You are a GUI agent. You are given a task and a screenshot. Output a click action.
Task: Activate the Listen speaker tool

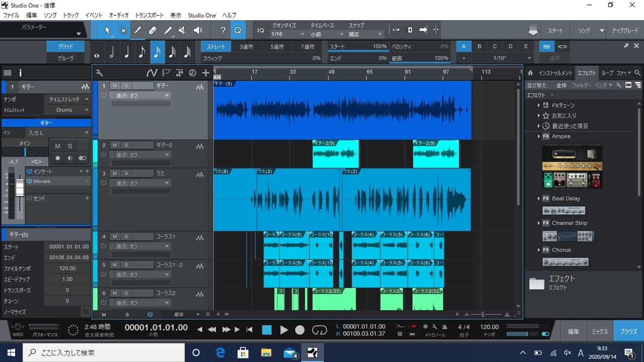[x=198, y=30]
